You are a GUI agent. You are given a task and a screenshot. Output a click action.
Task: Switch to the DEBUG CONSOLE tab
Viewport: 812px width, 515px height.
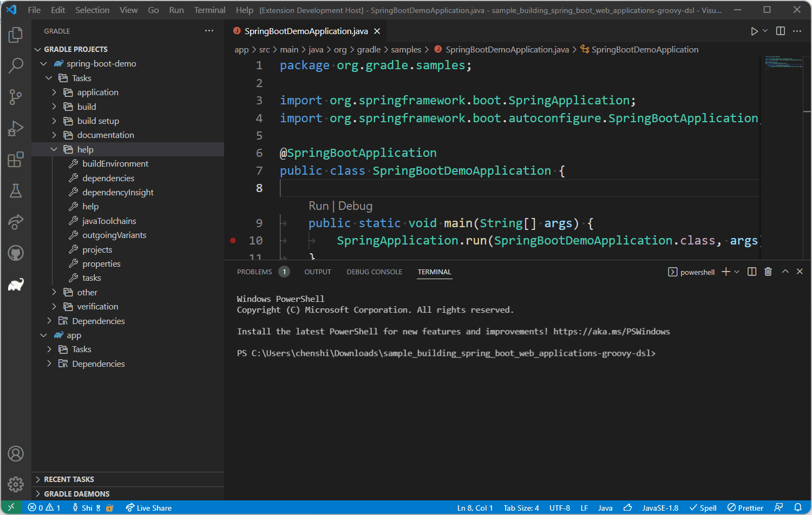(x=374, y=272)
